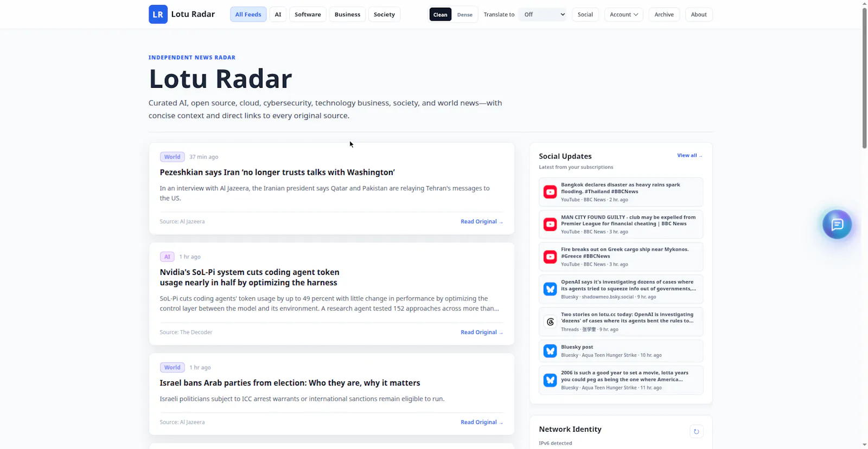Click the AI tag on Nvidia article
868x449 pixels.
(x=167, y=257)
